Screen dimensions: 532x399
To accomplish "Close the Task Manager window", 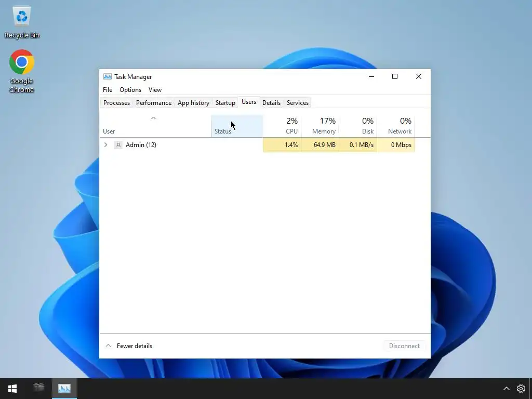I will pos(419,77).
